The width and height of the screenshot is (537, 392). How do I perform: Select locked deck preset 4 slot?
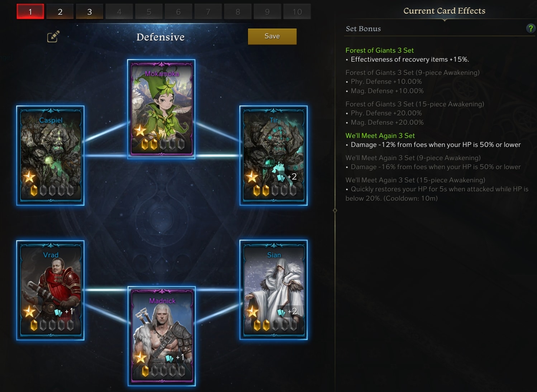click(x=119, y=12)
